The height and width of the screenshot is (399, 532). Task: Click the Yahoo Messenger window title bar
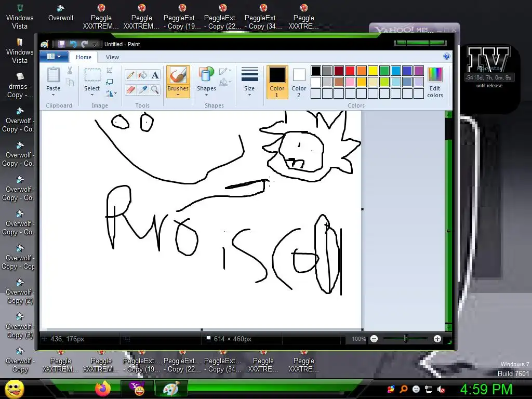[x=414, y=29]
